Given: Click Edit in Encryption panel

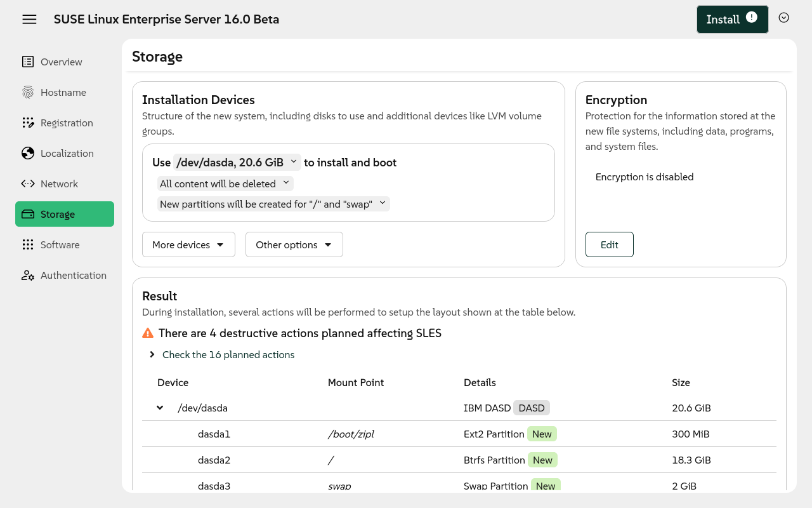Looking at the screenshot, I should point(609,244).
